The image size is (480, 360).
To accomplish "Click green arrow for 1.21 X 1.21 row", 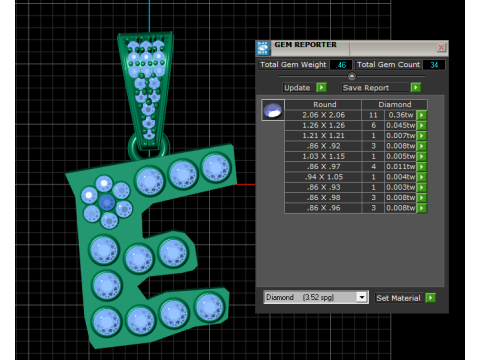I will (x=422, y=136).
